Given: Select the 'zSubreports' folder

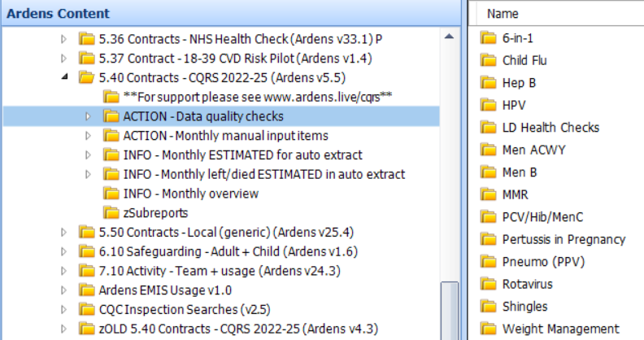Looking at the screenshot, I should click(x=155, y=213).
